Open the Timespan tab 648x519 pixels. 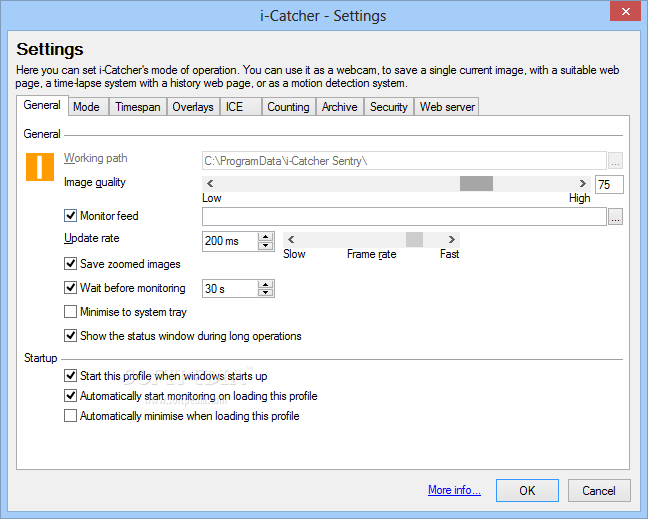click(x=138, y=107)
